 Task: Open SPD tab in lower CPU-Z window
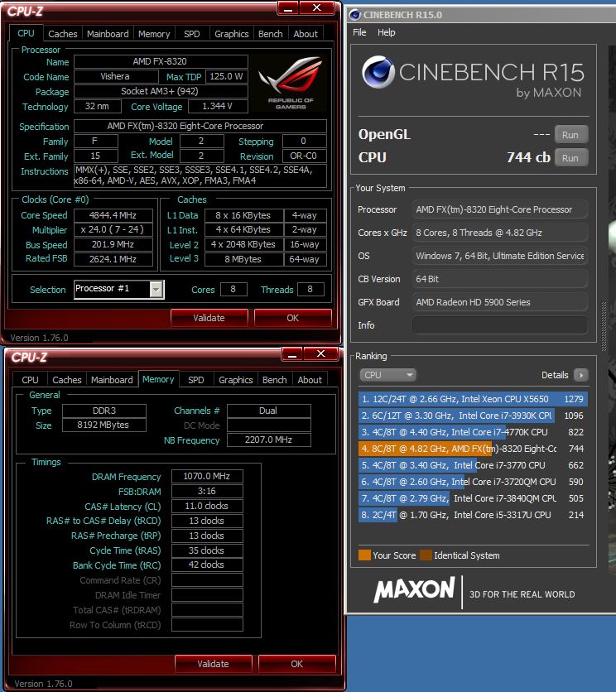point(196,380)
